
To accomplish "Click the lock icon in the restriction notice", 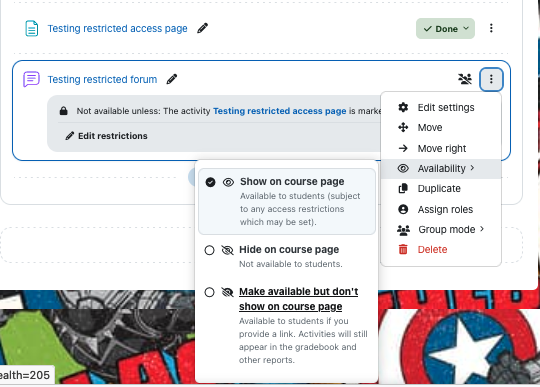I will pos(63,111).
